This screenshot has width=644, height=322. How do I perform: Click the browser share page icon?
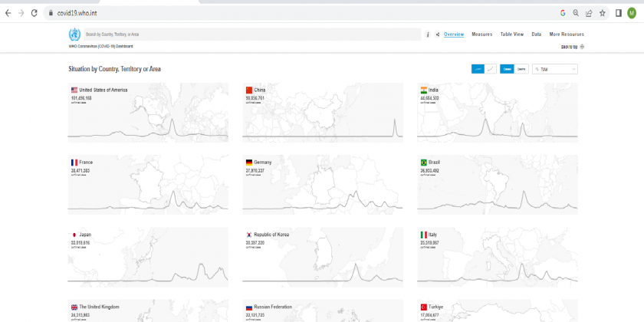(589, 13)
